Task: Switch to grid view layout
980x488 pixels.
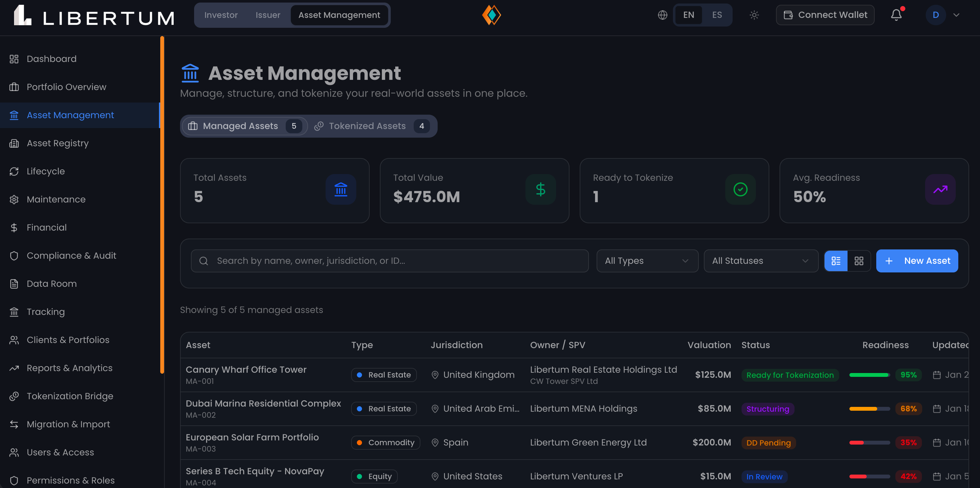Action: pos(859,261)
